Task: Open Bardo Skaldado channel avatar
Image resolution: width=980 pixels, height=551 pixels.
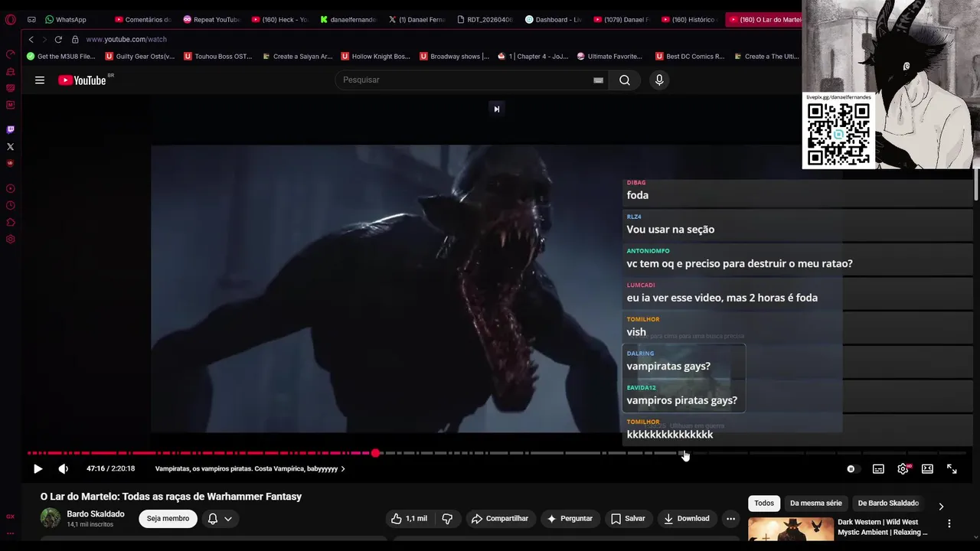Action: [x=51, y=518]
